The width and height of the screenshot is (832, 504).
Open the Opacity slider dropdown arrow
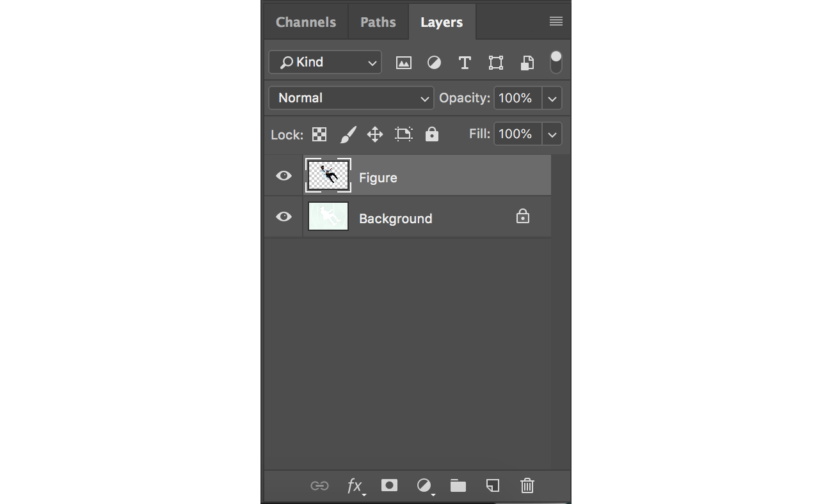click(552, 98)
